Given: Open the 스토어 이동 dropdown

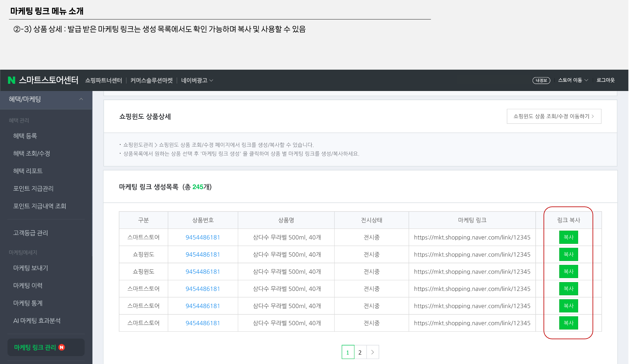Looking at the screenshot, I should click(573, 80).
